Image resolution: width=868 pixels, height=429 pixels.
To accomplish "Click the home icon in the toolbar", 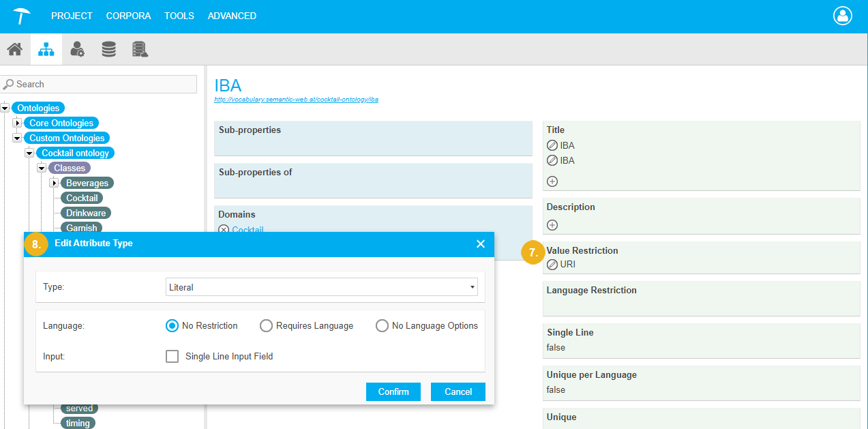I will tap(14, 49).
